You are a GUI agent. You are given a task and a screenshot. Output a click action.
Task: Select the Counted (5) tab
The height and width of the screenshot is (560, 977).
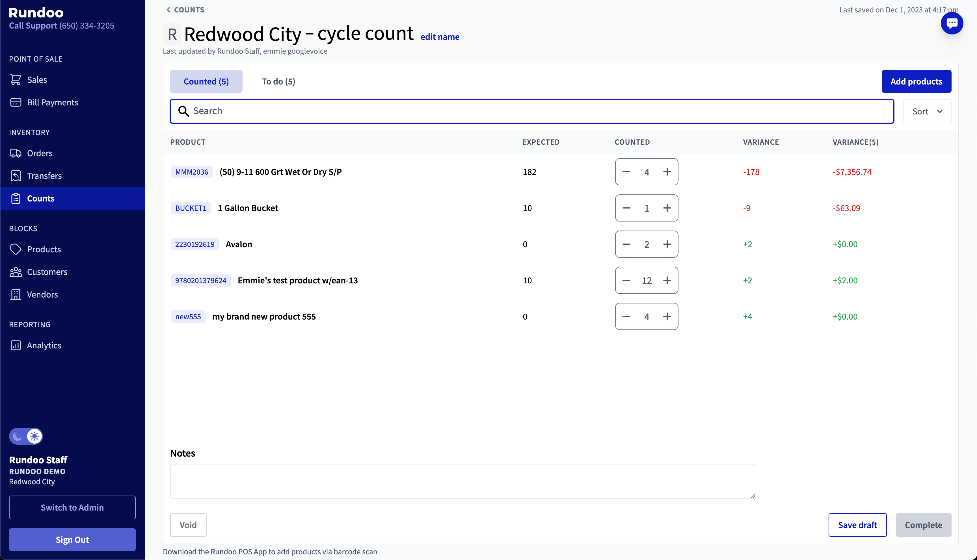[x=206, y=82]
